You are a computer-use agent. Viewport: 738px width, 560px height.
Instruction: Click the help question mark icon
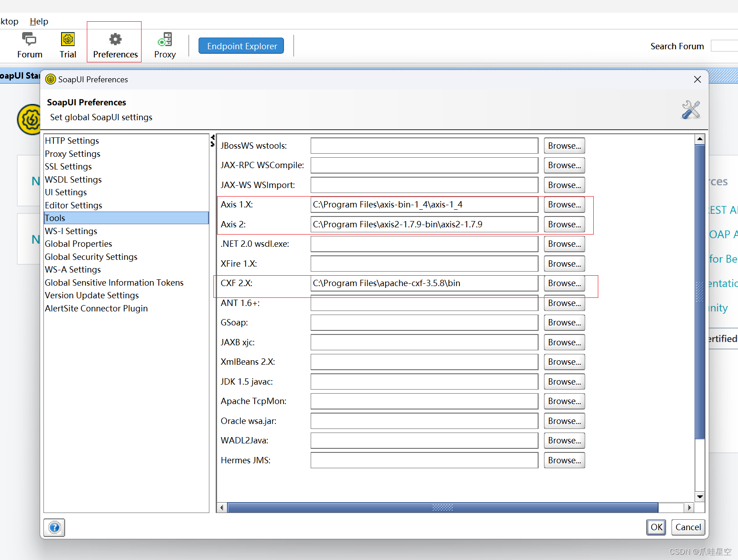click(x=54, y=527)
